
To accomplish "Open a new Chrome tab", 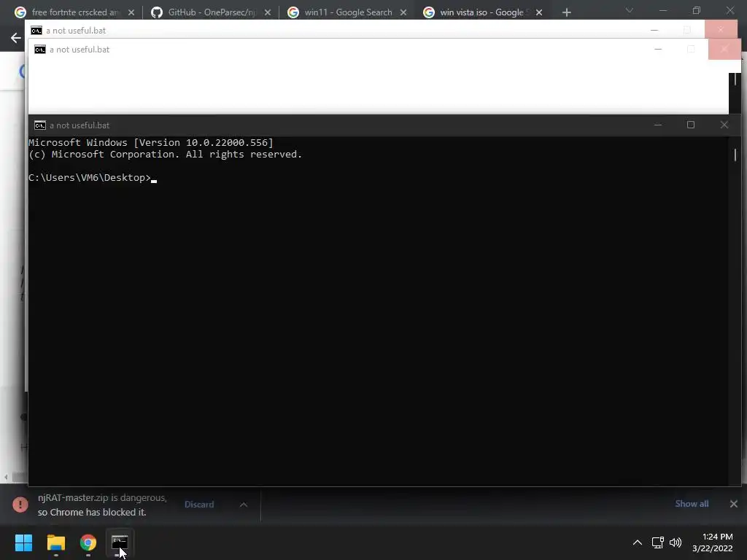I will [566, 12].
